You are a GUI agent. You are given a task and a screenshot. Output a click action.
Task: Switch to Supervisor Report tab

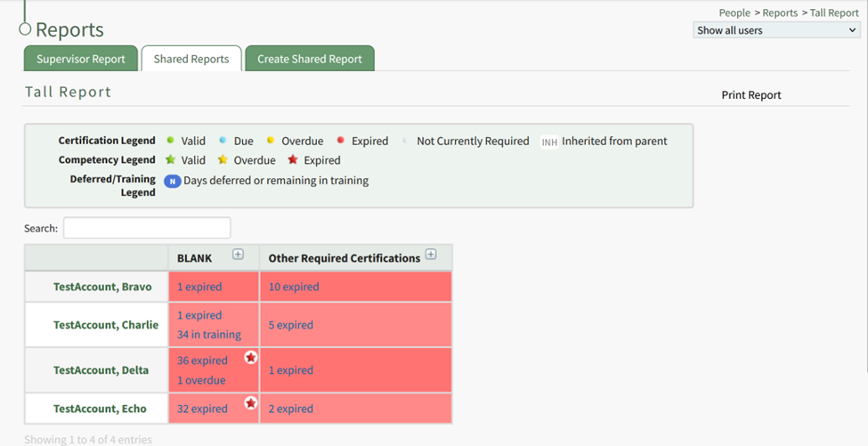point(81,59)
